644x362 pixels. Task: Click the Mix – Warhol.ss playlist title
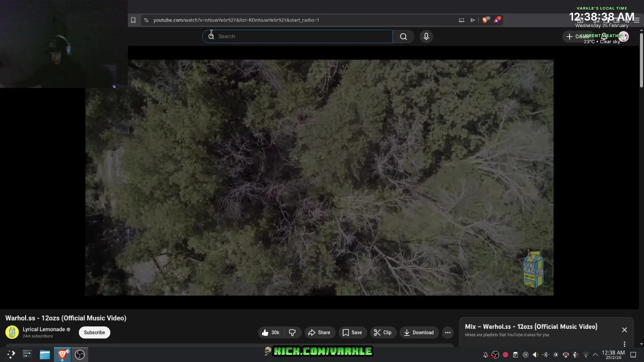531,327
